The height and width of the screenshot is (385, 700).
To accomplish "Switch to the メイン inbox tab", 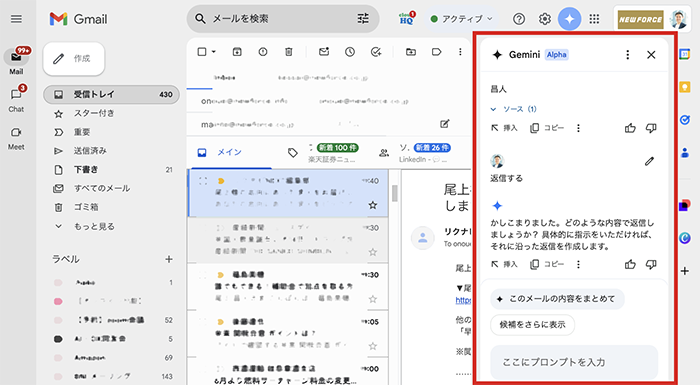I will coord(229,152).
